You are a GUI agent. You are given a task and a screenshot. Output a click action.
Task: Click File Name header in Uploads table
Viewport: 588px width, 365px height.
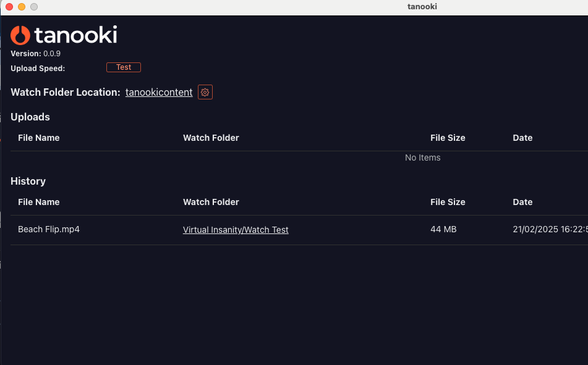[39, 138]
